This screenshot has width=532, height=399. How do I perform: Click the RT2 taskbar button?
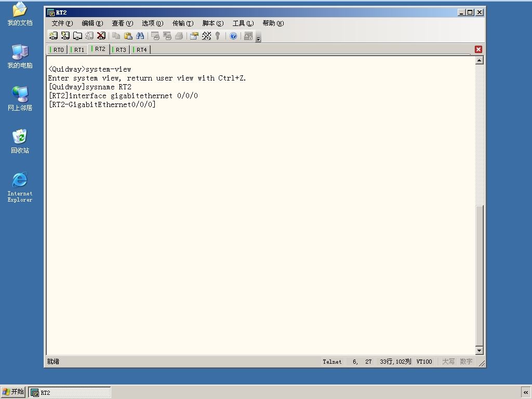pos(70,393)
